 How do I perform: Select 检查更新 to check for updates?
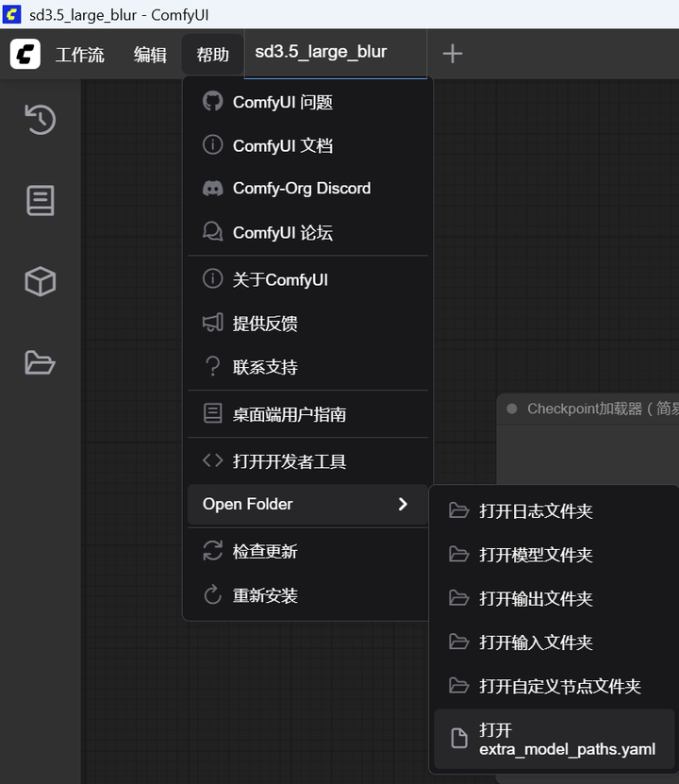[307, 551]
